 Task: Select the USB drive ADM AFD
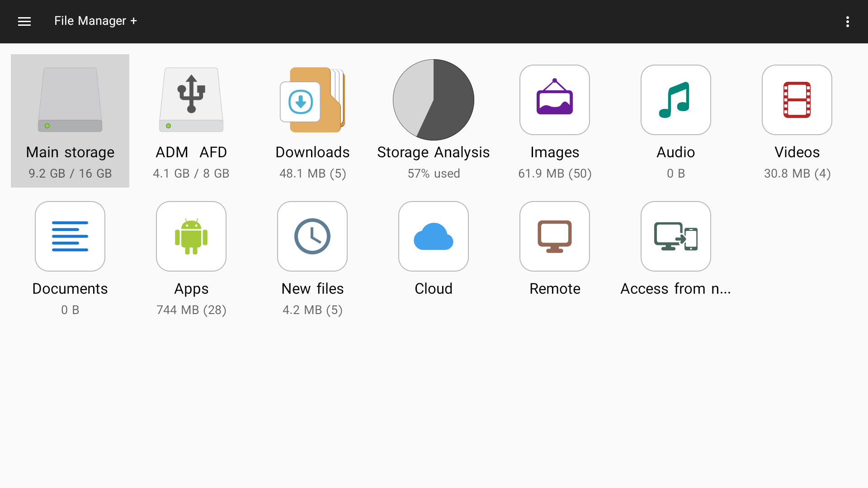pos(191,100)
